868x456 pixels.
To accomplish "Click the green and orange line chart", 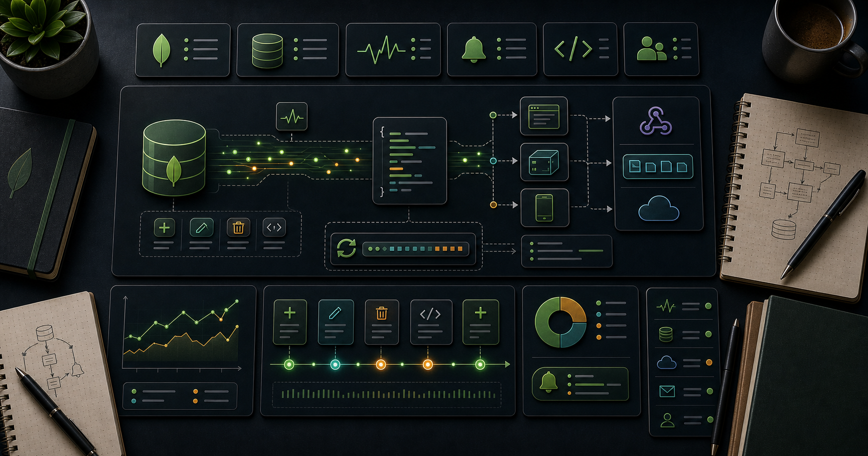I will (x=182, y=333).
